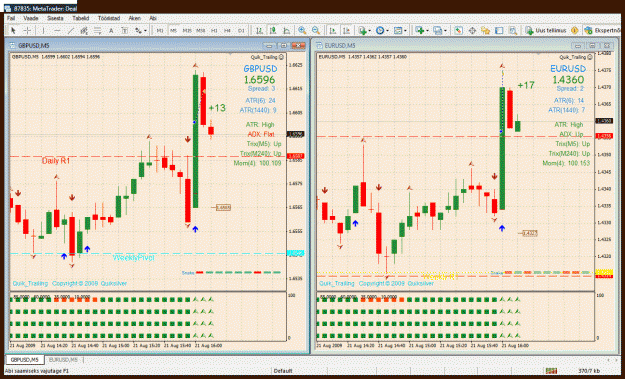
Task: Click the yellow MetaEditor icon
Action: 574,31
